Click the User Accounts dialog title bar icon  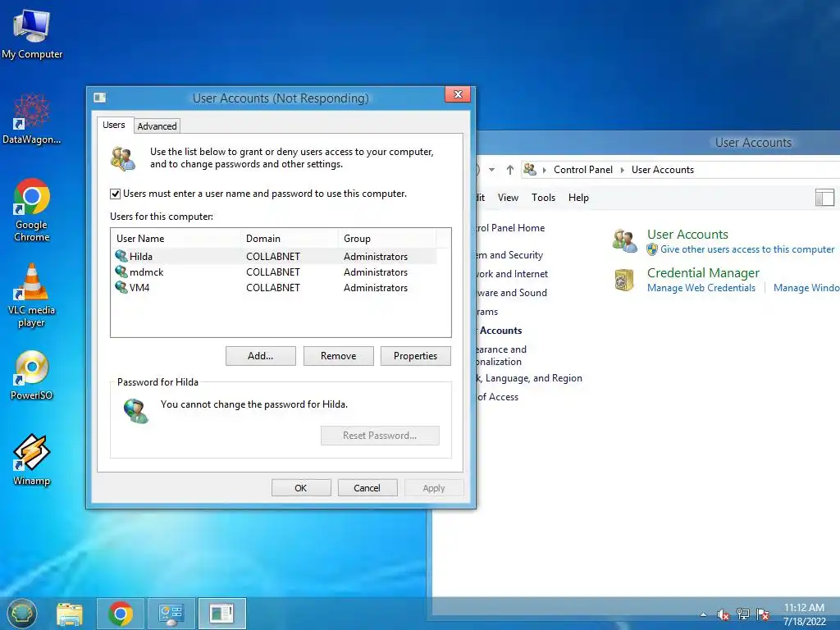tap(99, 98)
